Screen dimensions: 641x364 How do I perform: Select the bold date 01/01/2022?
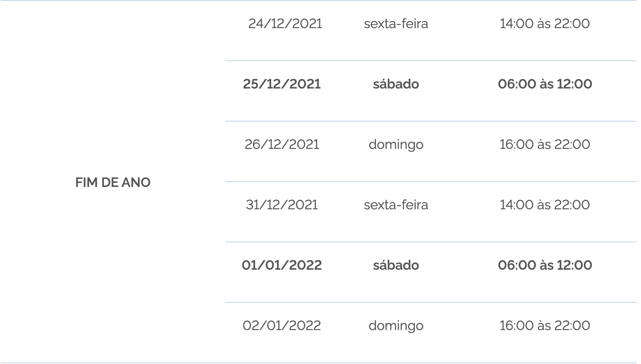coord(282,265)
